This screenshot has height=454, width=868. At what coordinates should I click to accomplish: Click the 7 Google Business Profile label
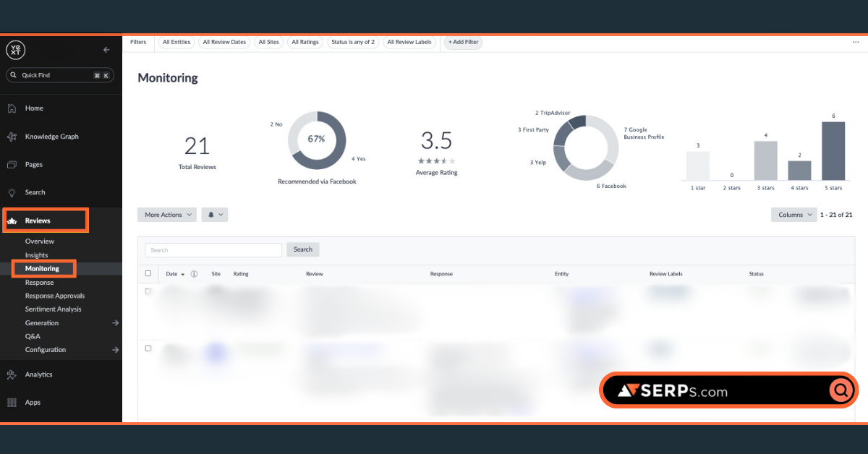pos(644,134)
